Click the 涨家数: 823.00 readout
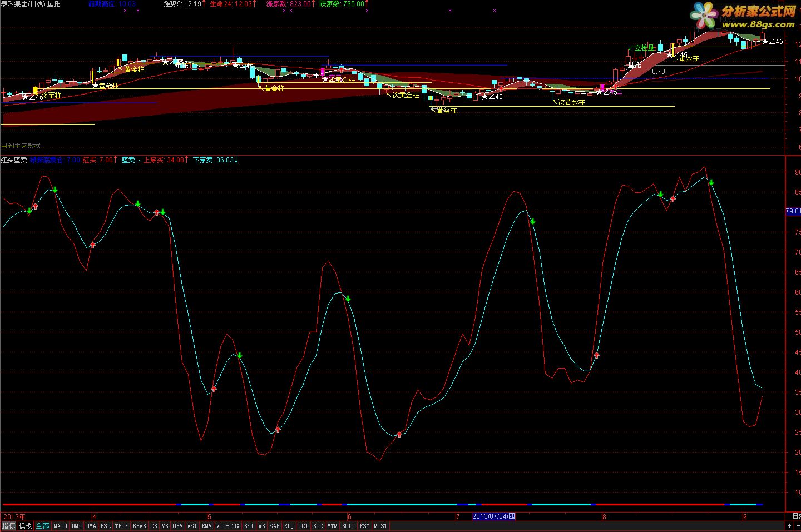Image resolution: width=801 pixels, height=532 pixels. click(x=290, y=4)
